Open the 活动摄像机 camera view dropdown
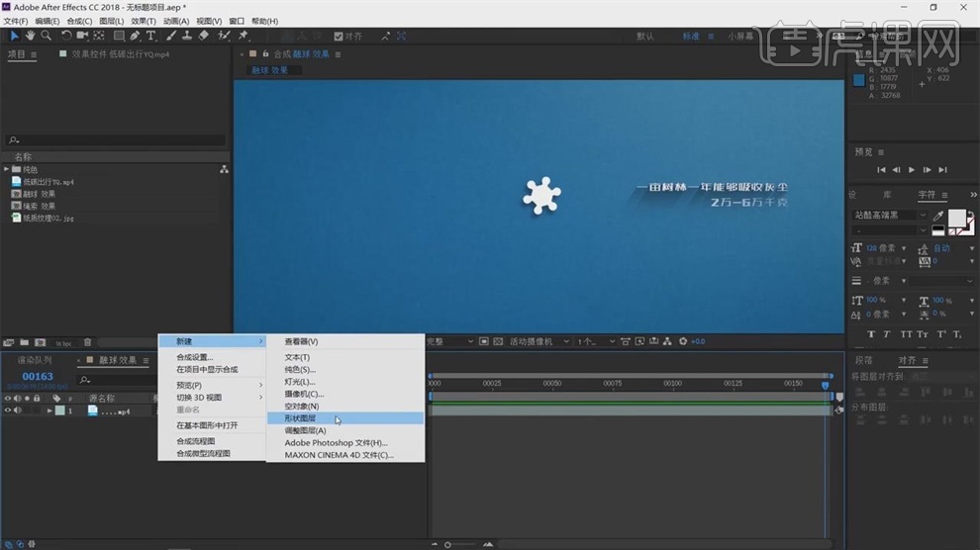The image size is (980, 550). pyautogui.click(x=538, y=341)
